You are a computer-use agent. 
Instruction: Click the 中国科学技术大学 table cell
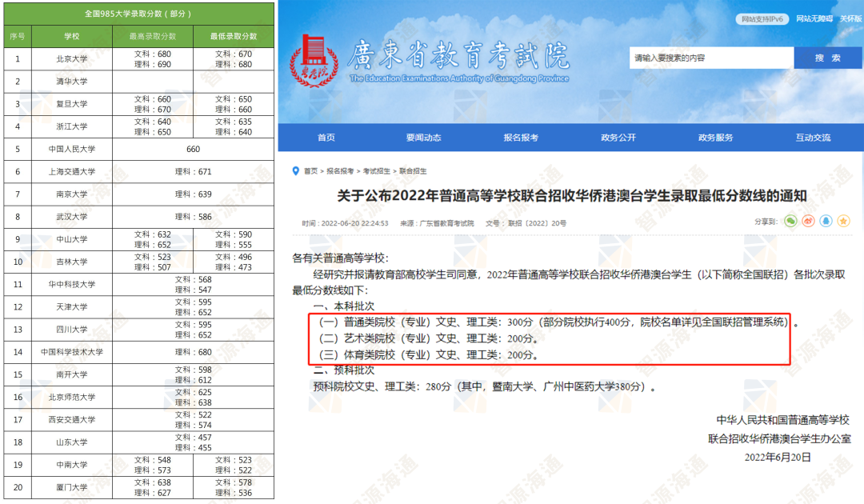72,352
